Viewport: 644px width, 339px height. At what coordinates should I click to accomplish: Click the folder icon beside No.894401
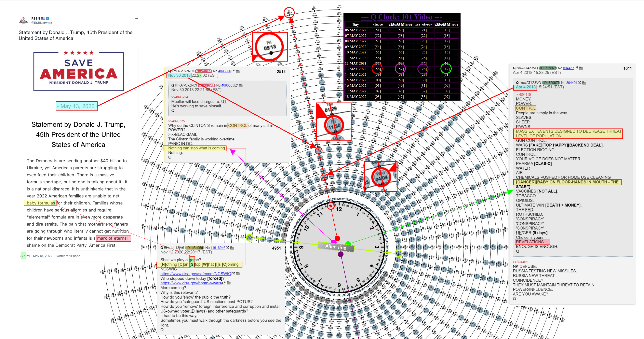tap(584, 83)
